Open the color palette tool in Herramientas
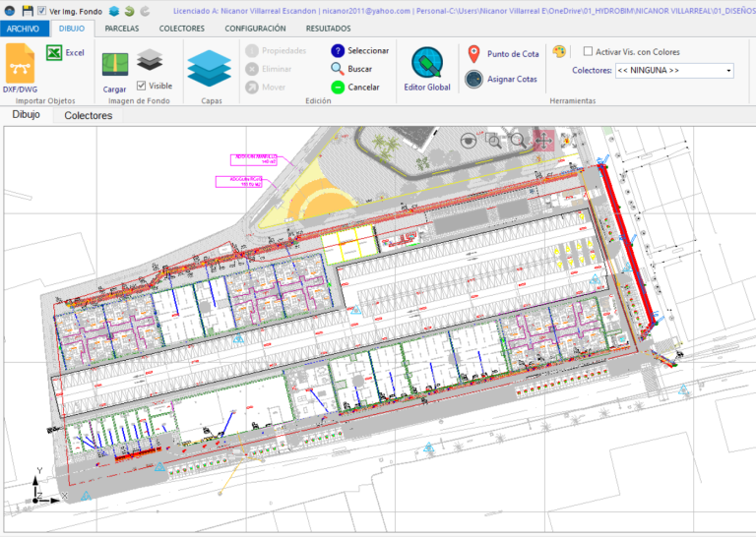The height and width of the screenshot is (537, 756). [x=559, y=51]
